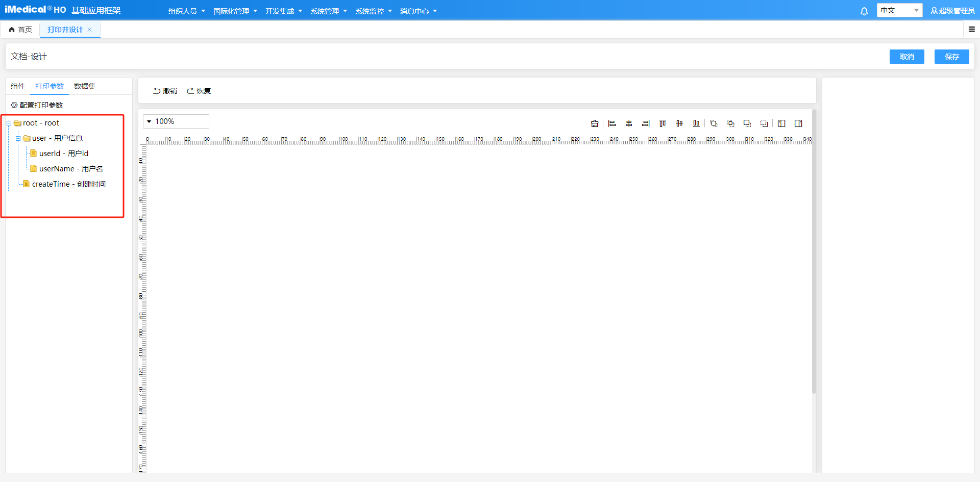Click the 取消 button
This screenshot has height=482, width=980.
point(906,57)
